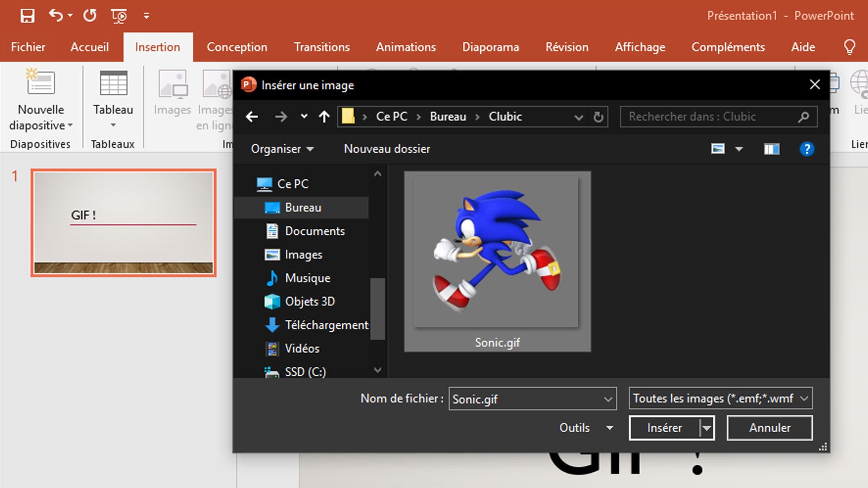Open the Conception tab
This screenshot has width=868, height=488.
[x=237, y=47]
